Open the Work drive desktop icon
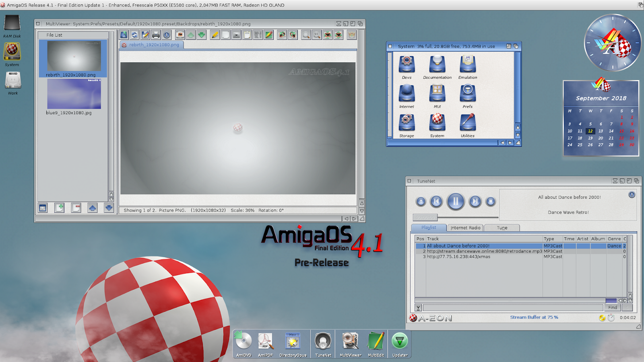This screenshot has width=644, height=362. click(13, 83)
